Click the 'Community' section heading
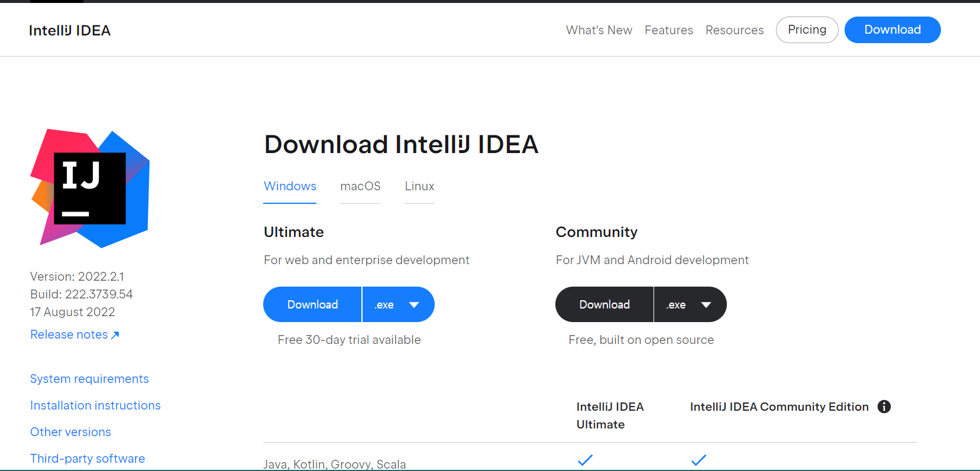This screenshot has height=471, width=980. pyautogui.click(x=596, y=232)
